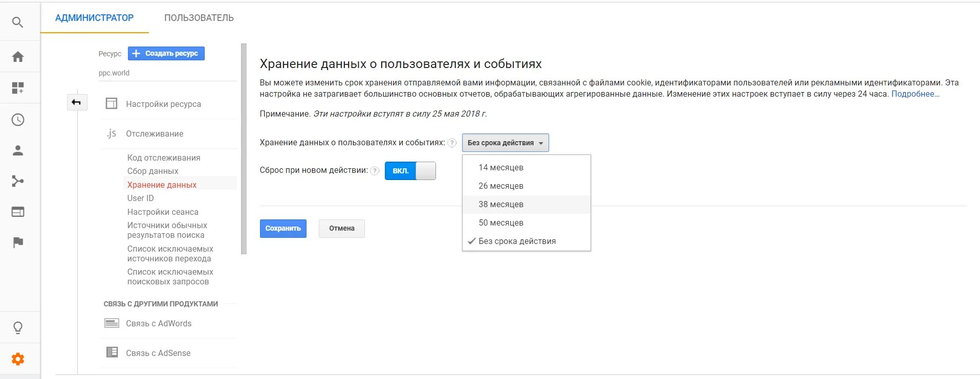
Task: Open the ppc.world property selector
Action: 167,73
